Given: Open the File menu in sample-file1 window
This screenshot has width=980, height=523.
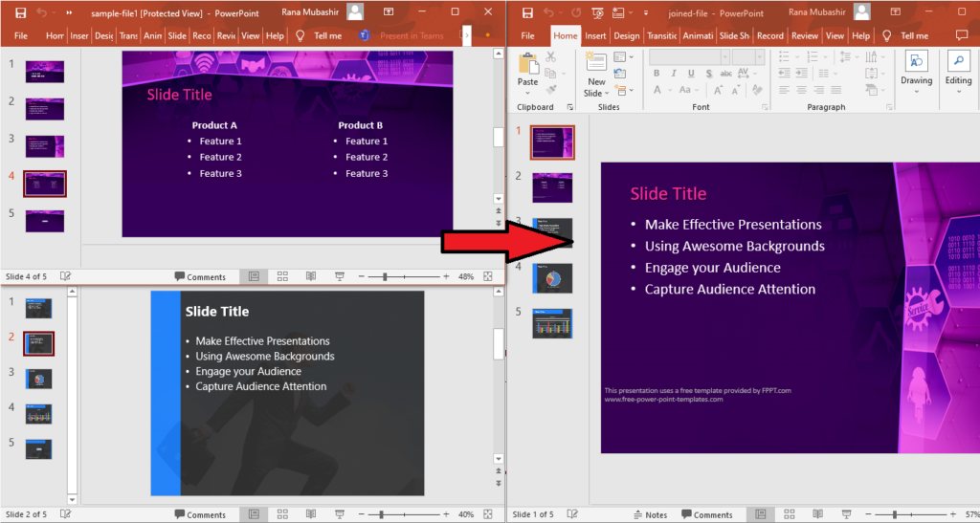Looking at the screenshot, I should (21, 35).
